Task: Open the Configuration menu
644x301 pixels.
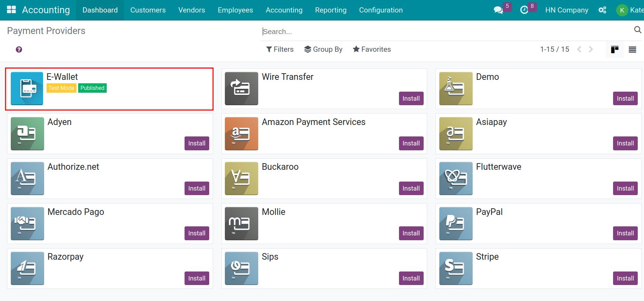Action: click(381, 10)
